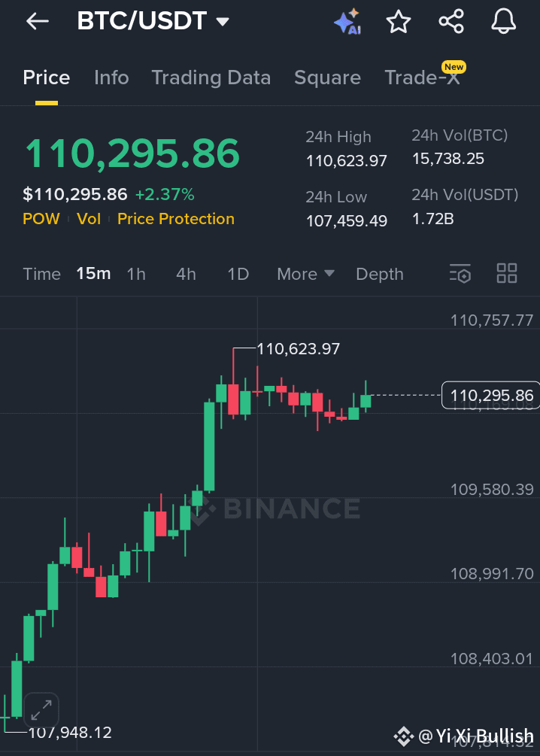Expand the More intervals dropdown
Image resolution: width=540 pixels, height=756 pixels.
point(305,274)
